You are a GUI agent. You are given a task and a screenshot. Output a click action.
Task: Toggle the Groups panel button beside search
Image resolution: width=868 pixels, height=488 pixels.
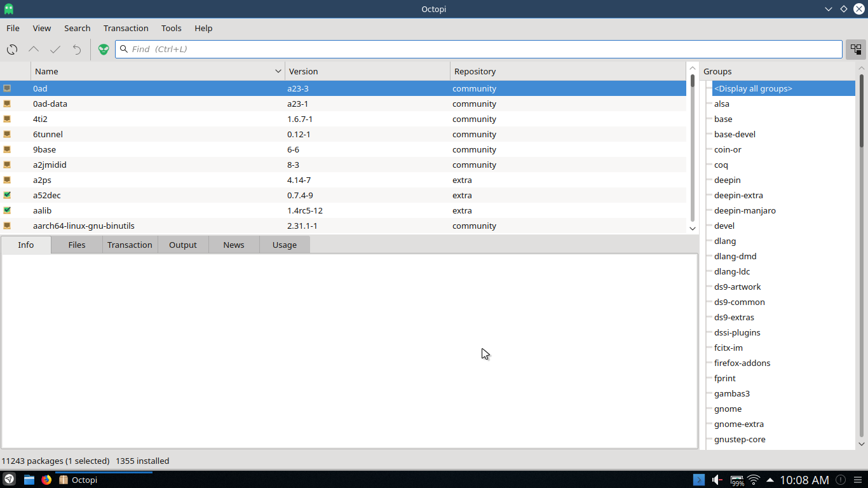click(856, 49)
